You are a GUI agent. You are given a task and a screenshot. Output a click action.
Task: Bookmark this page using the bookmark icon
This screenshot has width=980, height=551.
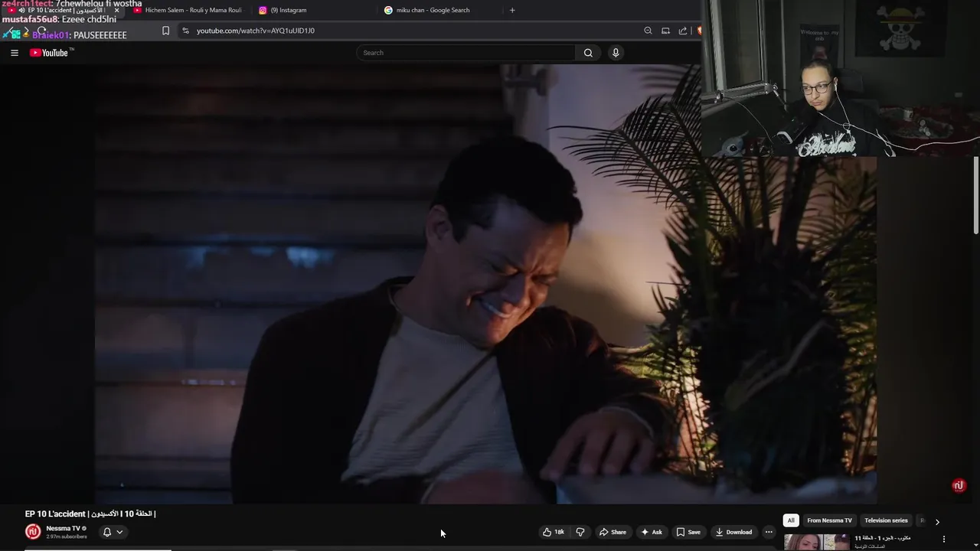click(x=165, y=31)
